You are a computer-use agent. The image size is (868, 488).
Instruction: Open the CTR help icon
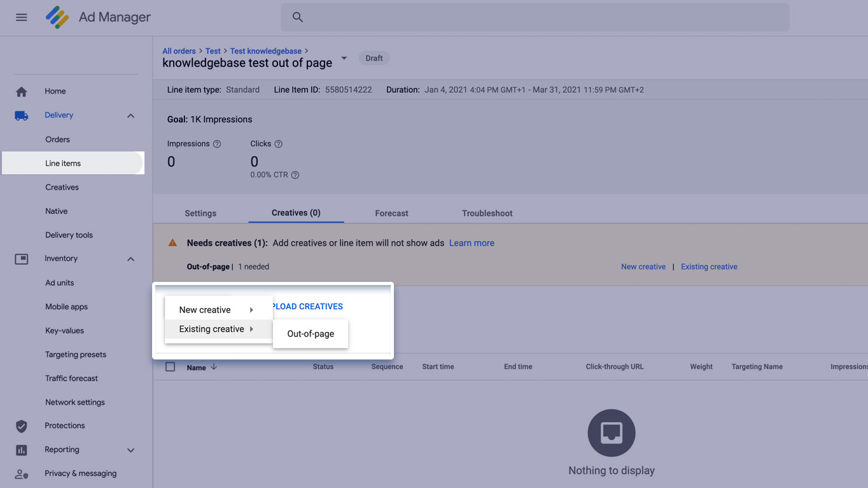click(x=295, y=175)
